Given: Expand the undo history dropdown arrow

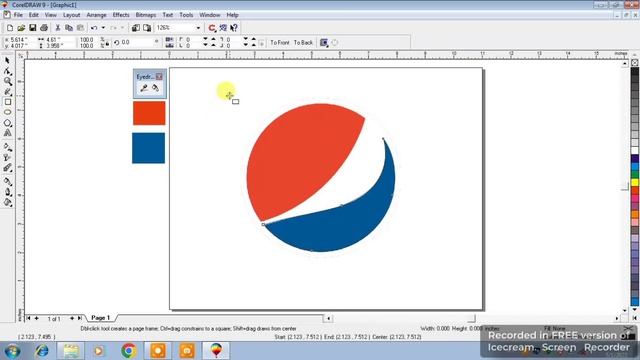Looking at the screenshot, I should [103, 28].
